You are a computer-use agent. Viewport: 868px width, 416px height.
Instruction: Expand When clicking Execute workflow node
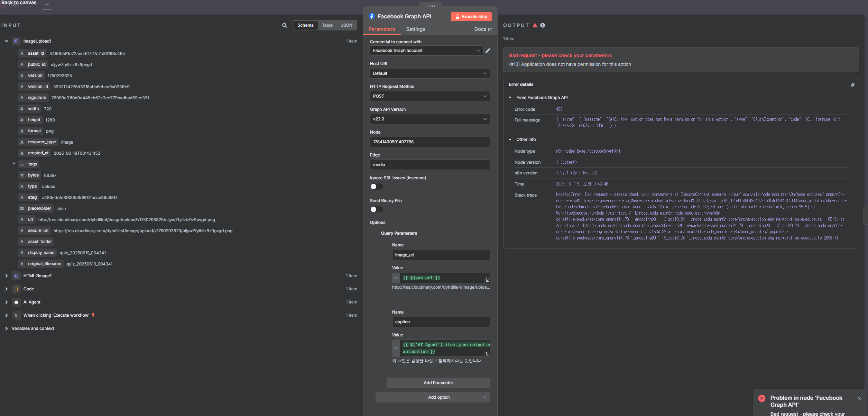point(6,315)
